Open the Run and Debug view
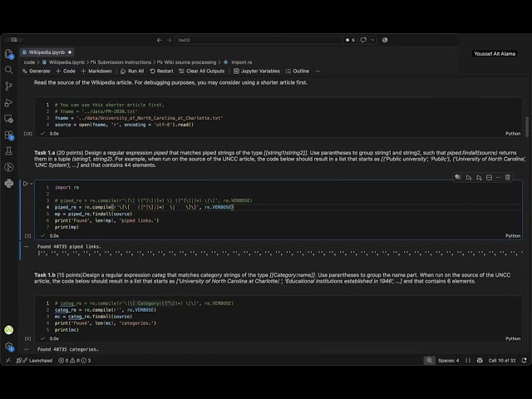 tap(9, 102)
